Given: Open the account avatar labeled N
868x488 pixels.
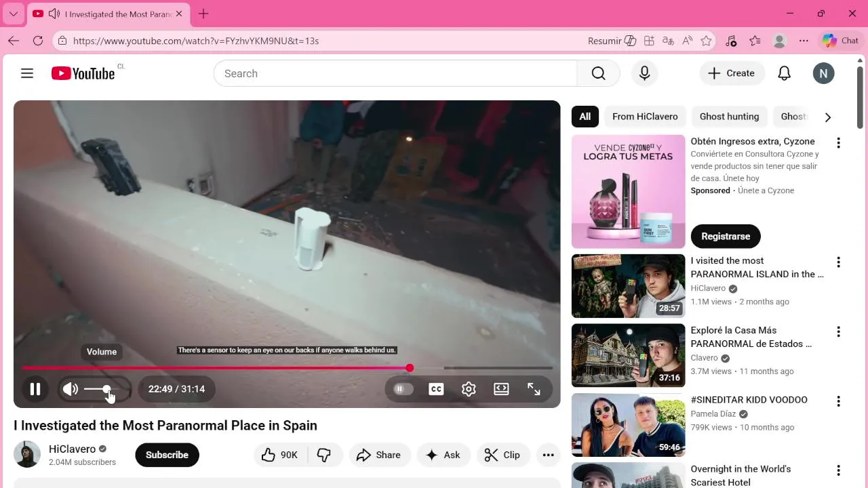Looking at the screenshot, I should click(x=823, y=73).
